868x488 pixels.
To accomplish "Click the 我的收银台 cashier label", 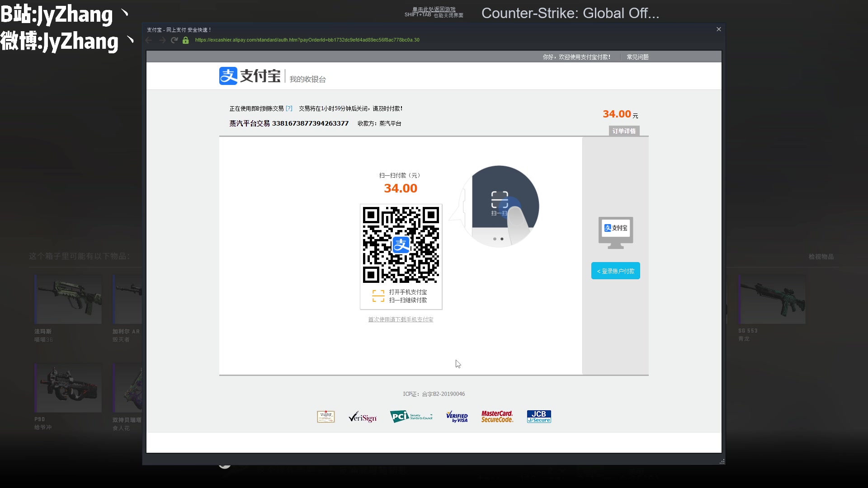I will tap(307, 79).
